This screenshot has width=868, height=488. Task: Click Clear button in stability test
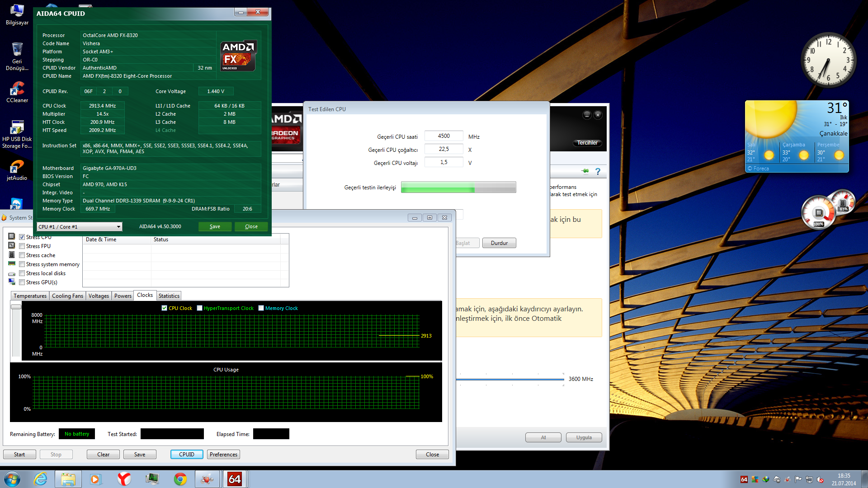click(x=103, y=455)
